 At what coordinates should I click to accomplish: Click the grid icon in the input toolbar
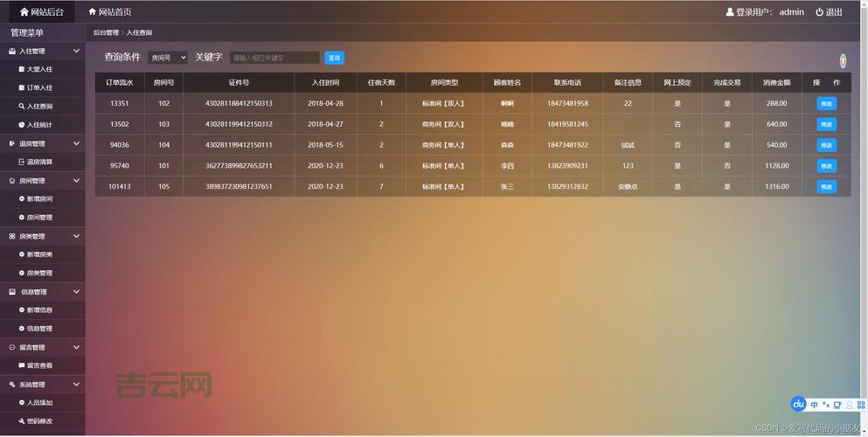[x=861, y=405]
